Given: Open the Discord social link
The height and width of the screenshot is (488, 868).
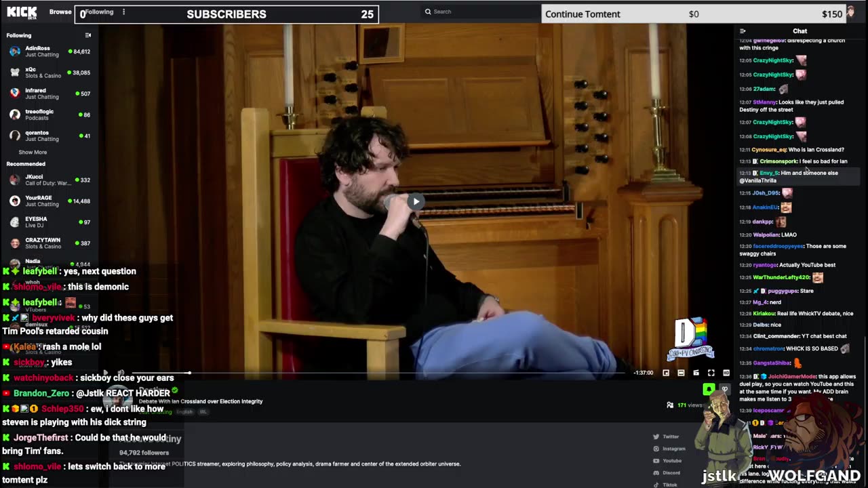Looking at the screenshot, I should tap(666, 473).
